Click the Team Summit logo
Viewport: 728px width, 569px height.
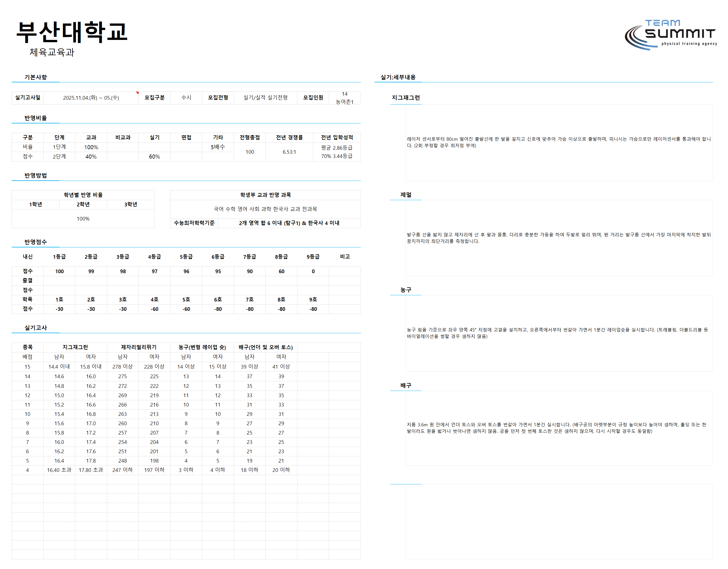click(x=670, y=35)
